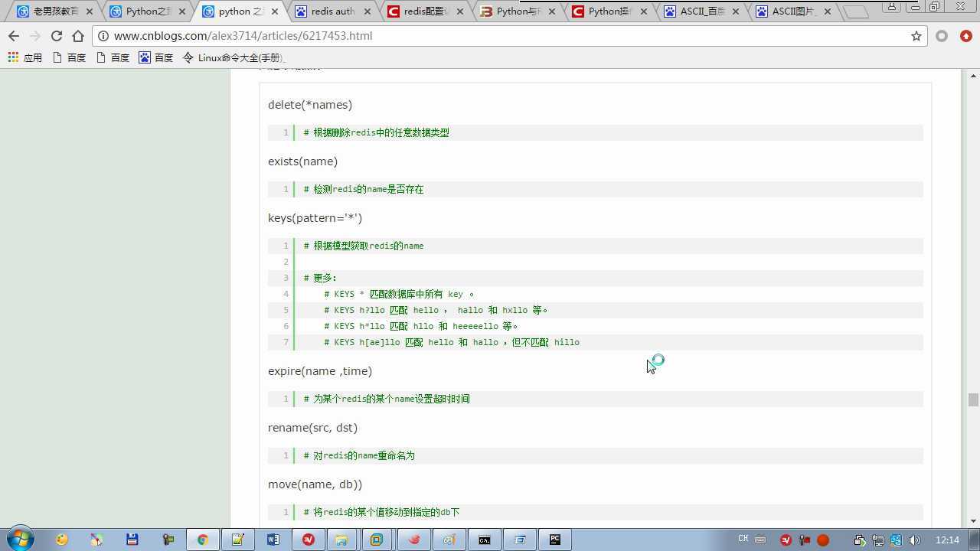Click the comment 检测redis的name是否存在

[x=364, y=189]
